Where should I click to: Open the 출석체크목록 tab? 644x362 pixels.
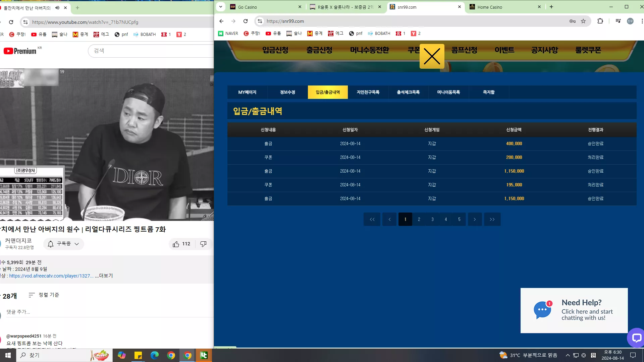408,92
